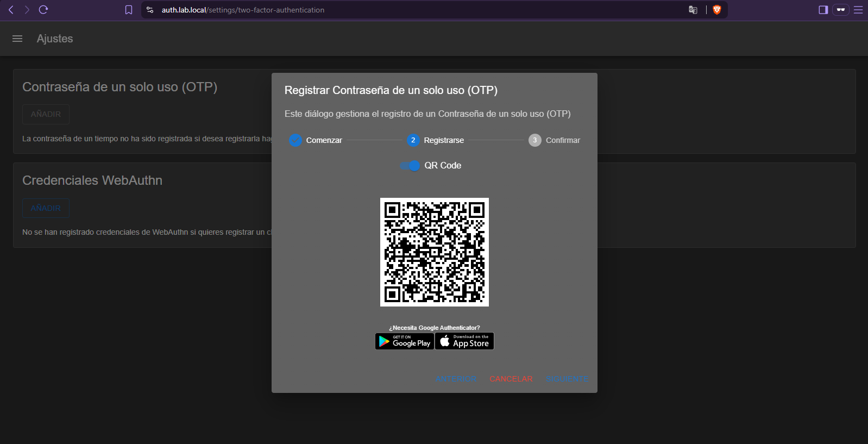Reload the page with the refresh icon
868x444 pixels.
pyautogui.click(x=43, y=10)
